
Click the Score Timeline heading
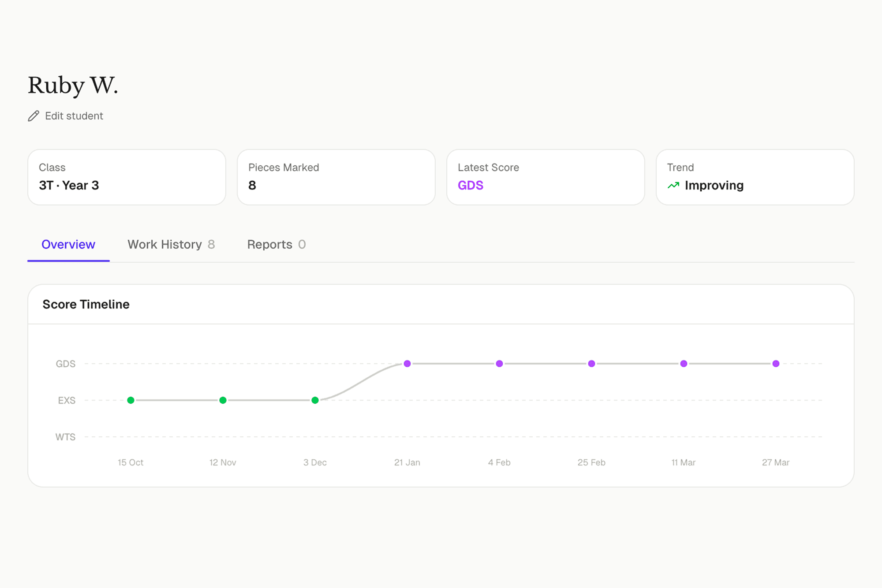click(x=86, y=304)
